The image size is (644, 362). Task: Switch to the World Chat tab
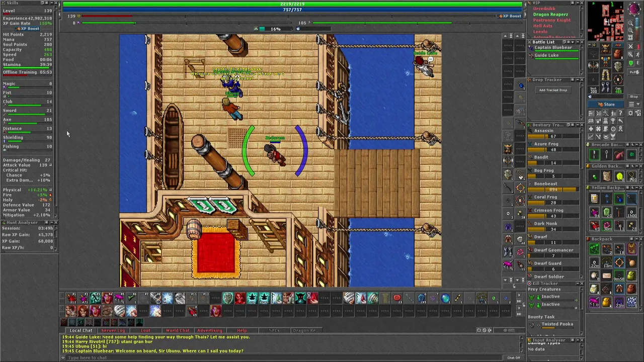point(178,330)
